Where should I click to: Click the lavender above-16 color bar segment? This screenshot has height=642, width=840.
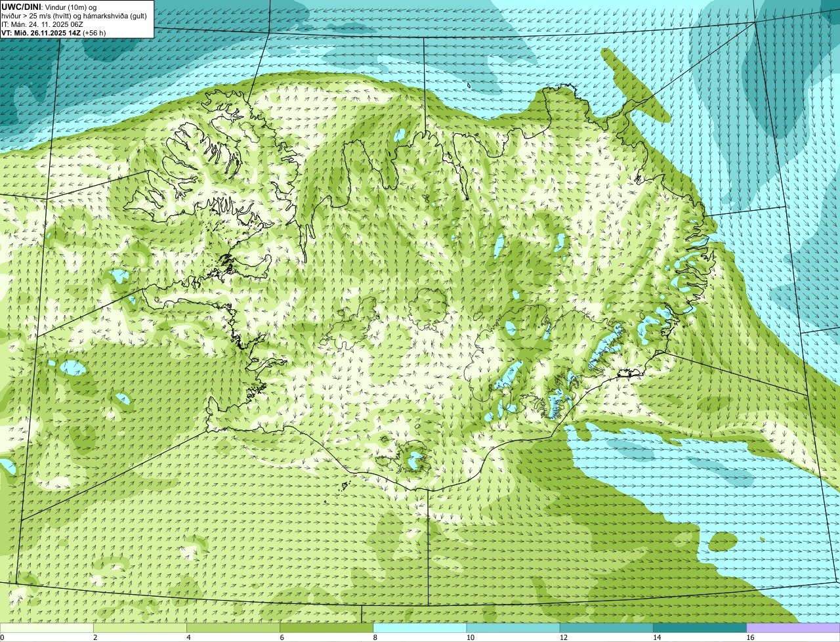pyautogui.click(x=793, y=628)
